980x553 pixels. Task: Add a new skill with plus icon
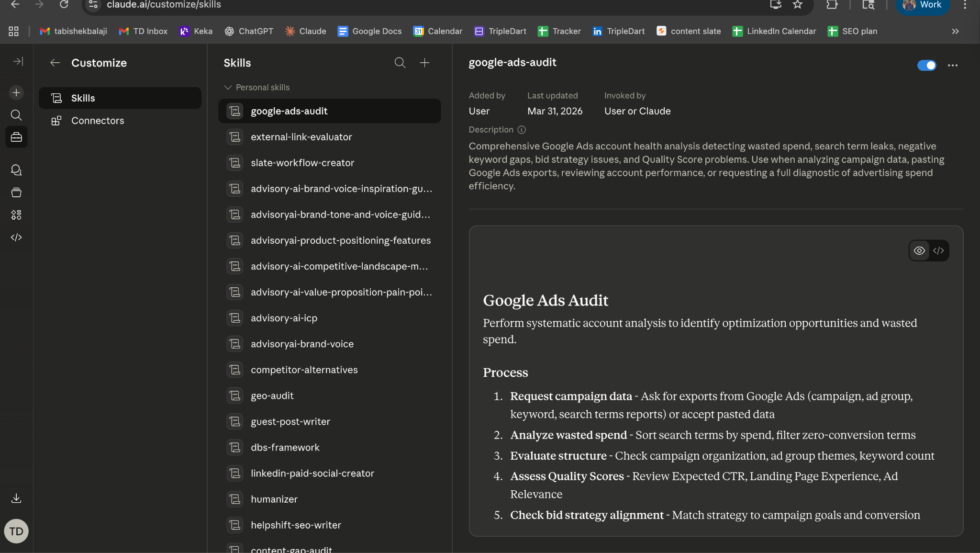point(424,63)
